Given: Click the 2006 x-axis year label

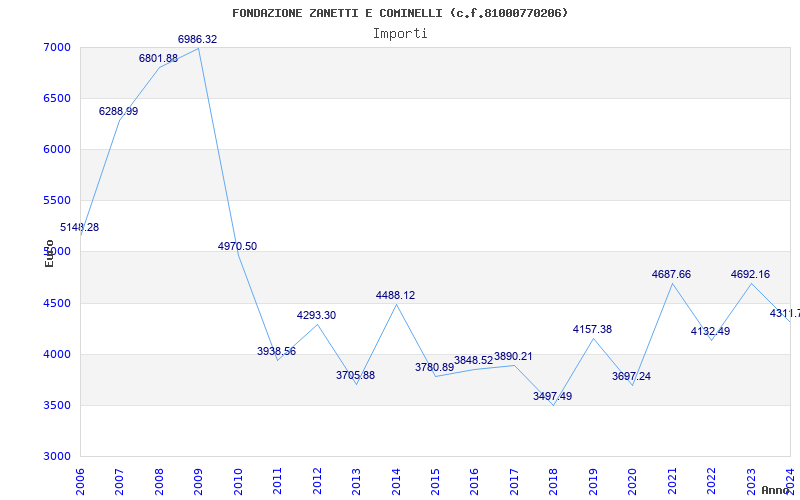Looking at the screenshot, I should tap(80, 482).
